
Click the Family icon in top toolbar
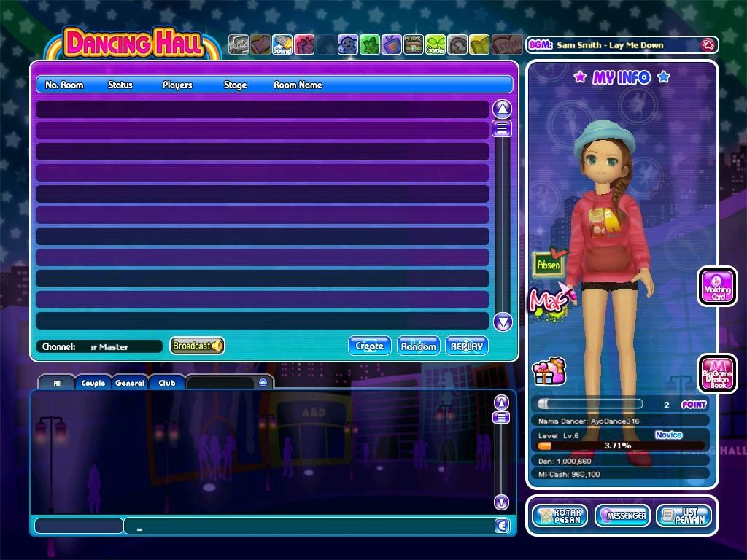[239, 44]
